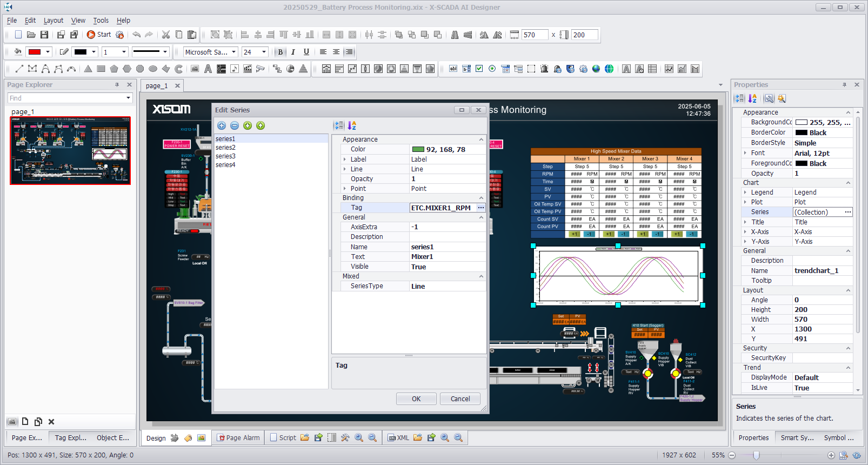Confirm with the OK button
868x465 pixels.
[416, 398]
